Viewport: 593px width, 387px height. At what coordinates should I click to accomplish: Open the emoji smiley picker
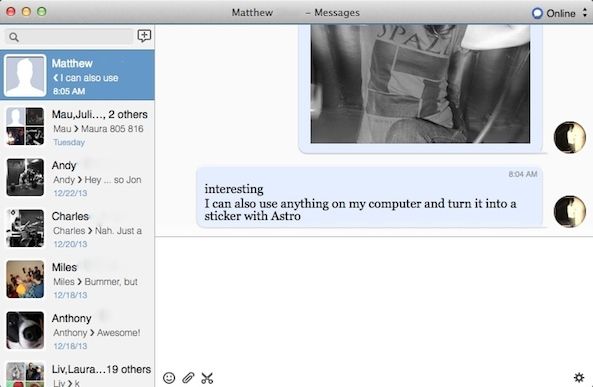coord(169,378)
